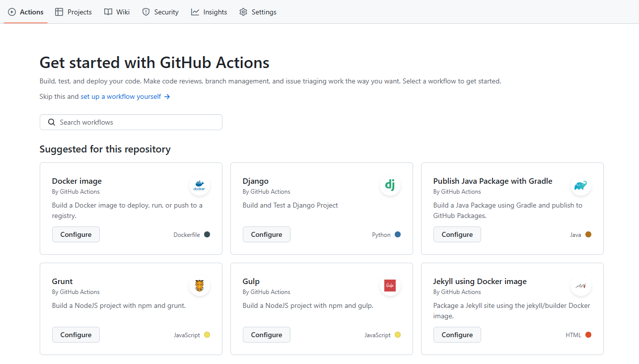The image size is (639, 364).
Task: Click the Projects table icon
Action: pos(59,12)
